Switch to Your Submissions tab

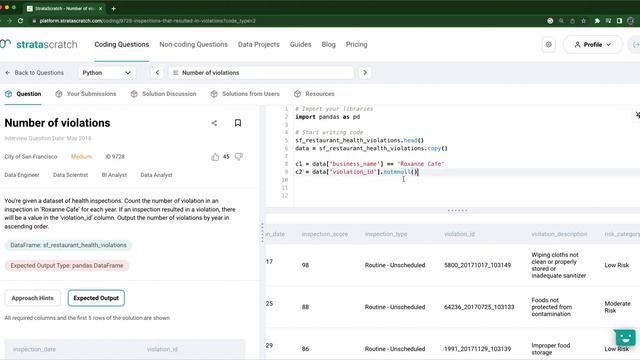click(x=86, y=94)
